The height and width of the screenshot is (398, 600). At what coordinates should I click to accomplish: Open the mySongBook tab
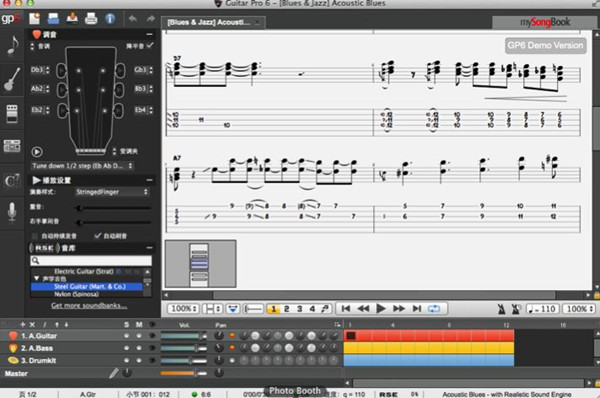[x=545, y=23]
